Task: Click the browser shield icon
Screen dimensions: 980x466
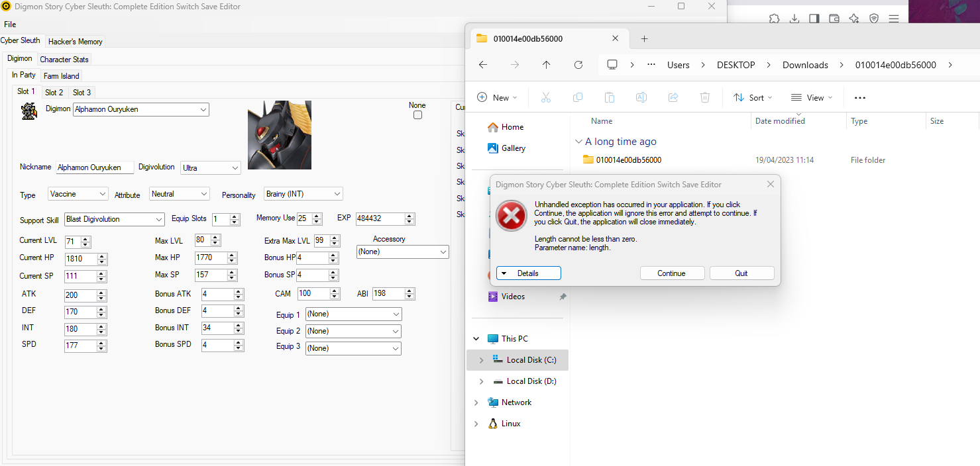Action: 874,19
